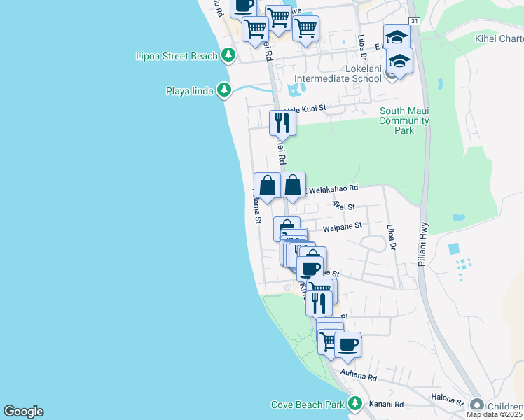This screenshot has width=524, height=420.
Task: Open the Cove Beach Park marker
Action: (355, 404)
